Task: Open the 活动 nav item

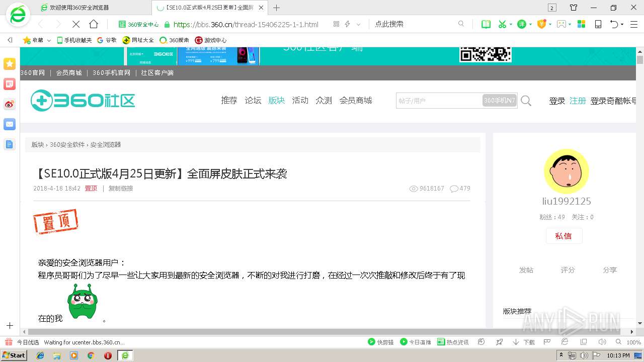Action: [x=300, y=101]
